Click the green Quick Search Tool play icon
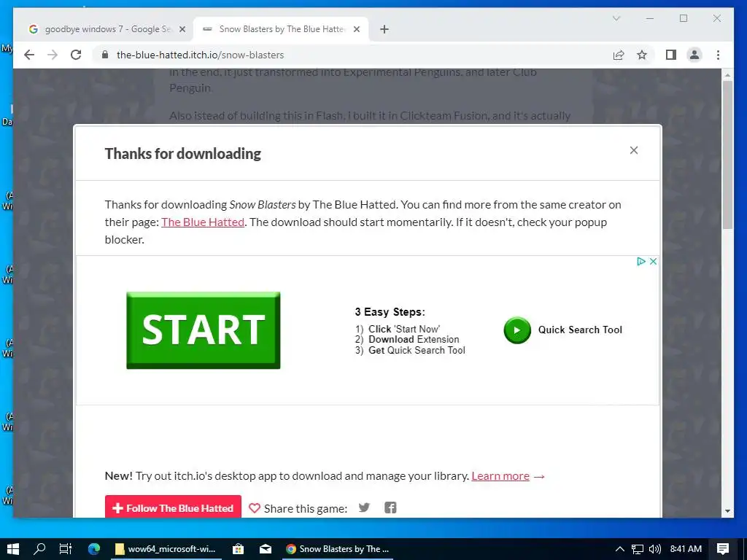 (x=517, y=330)
